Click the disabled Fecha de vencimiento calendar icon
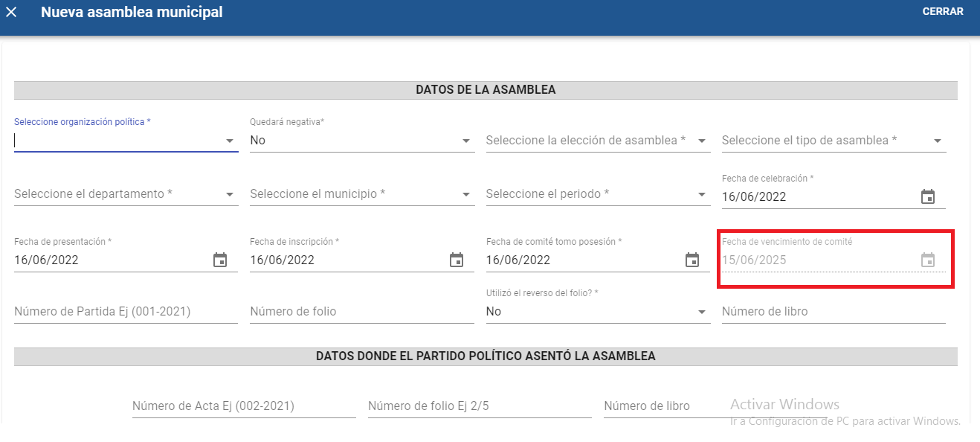Image resolution: width=980 pixels, height=442 pixels. (x=928, y=260)
